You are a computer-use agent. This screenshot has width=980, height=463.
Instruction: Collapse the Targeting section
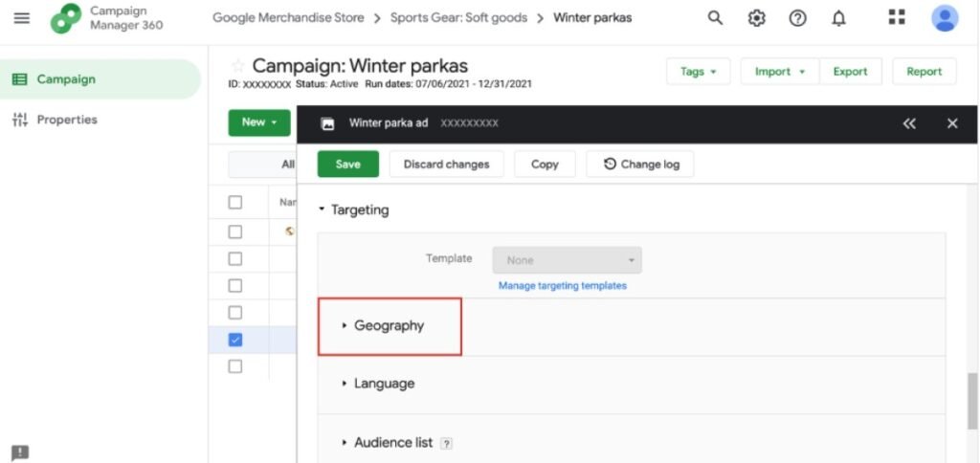(x=354, y=210)
